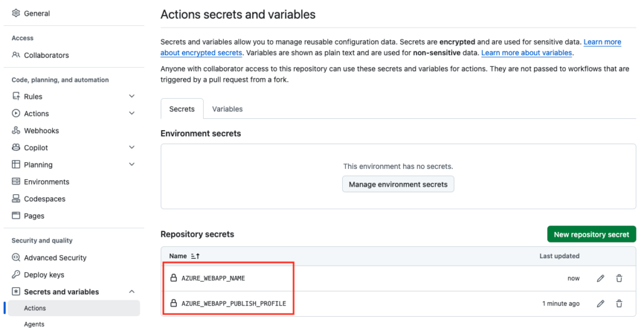Click Manage environment secrets button

(398, 184)
